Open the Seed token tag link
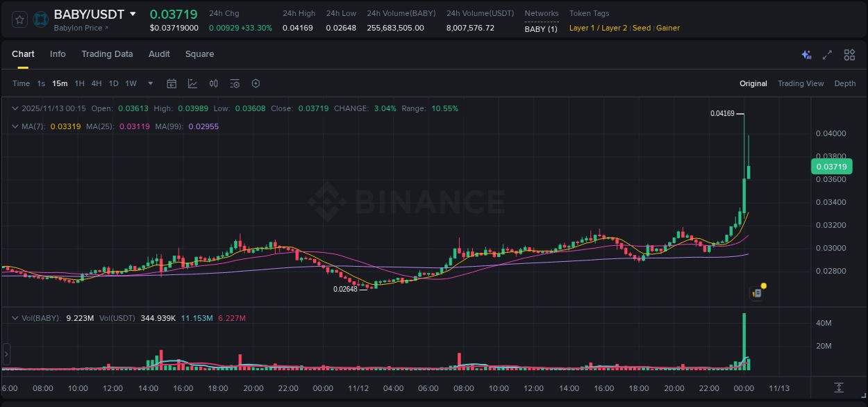 [642, 28]
